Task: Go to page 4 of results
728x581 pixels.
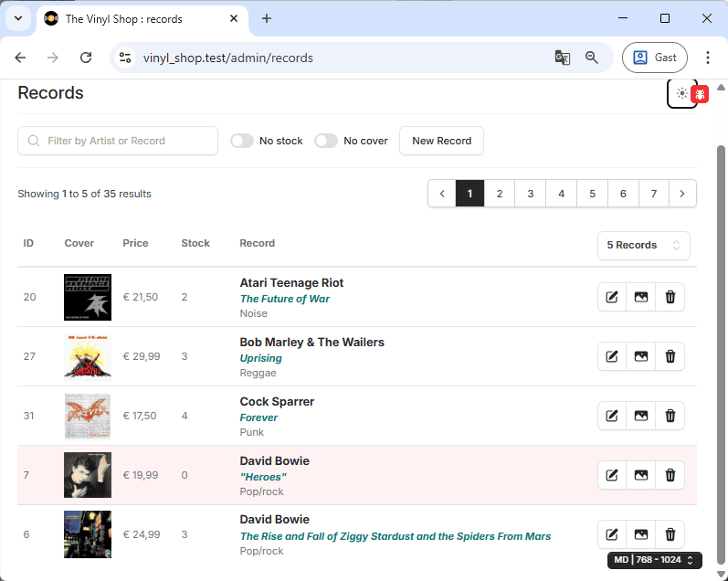Action: pyautogui.click(x=562, y=194)
